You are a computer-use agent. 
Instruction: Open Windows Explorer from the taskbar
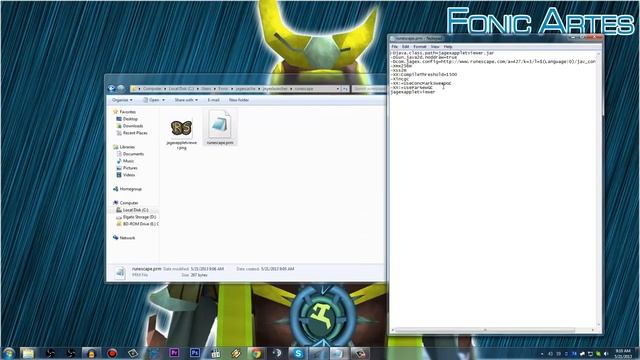click(x=28, y=353)
